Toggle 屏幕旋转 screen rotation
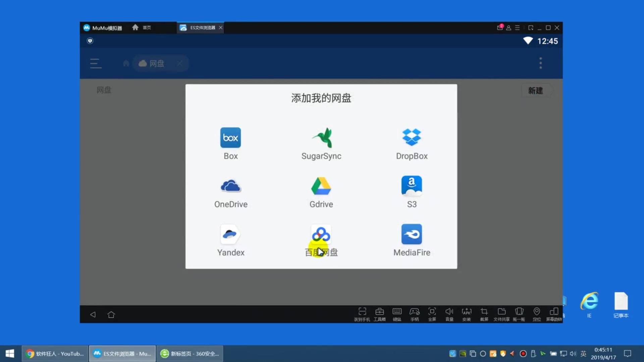This screenshot has width=644, height=362. (554, 314)
